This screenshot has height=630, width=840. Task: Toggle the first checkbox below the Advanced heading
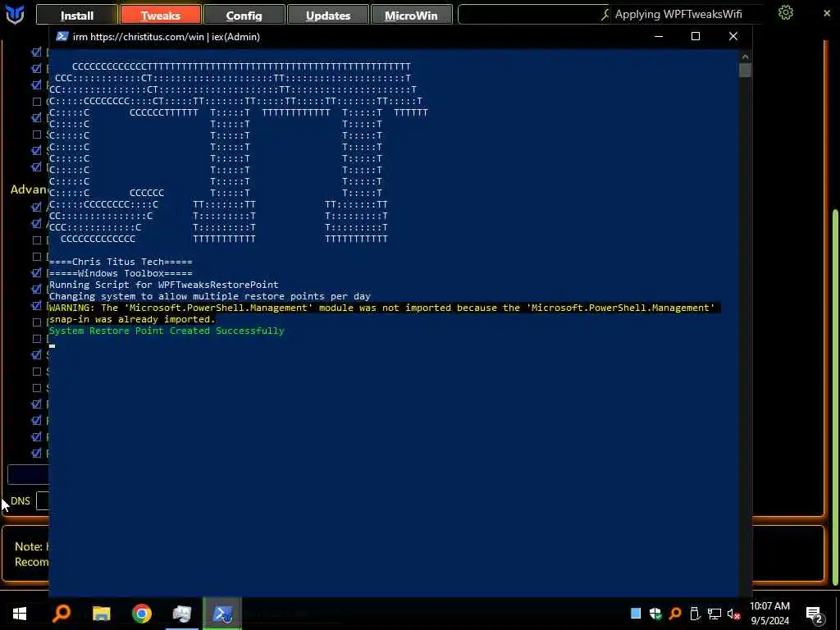tap(36, 207)
